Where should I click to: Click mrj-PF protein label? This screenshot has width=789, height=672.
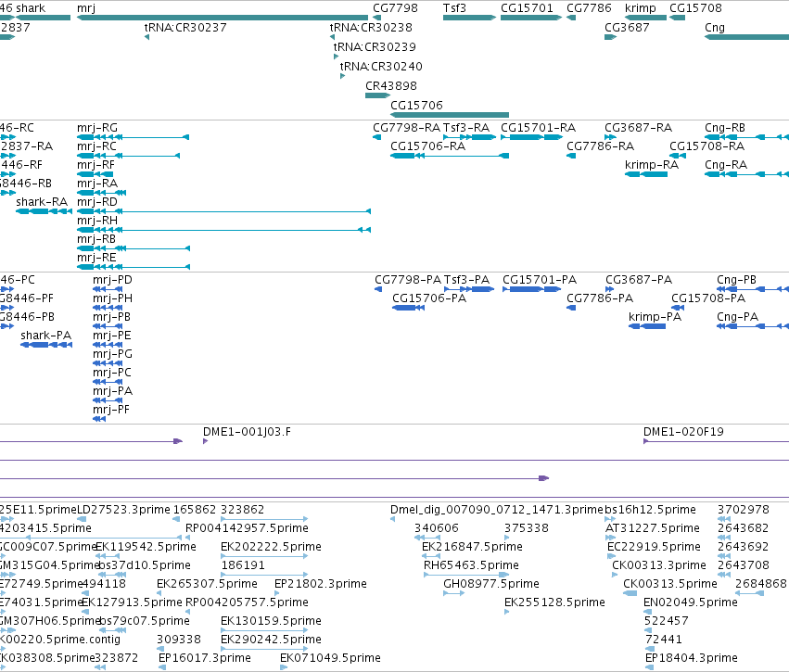pyautogui.click(x=110, y=410)
